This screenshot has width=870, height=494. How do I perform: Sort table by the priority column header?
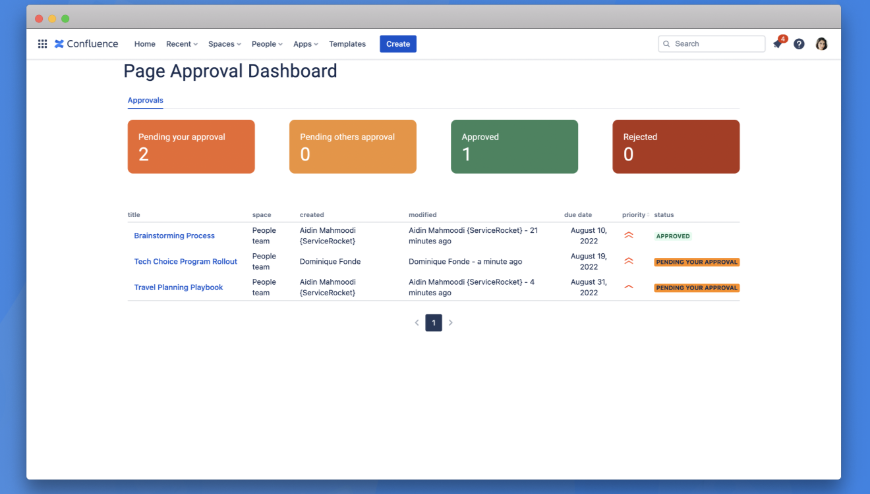(x=634, y=215)
